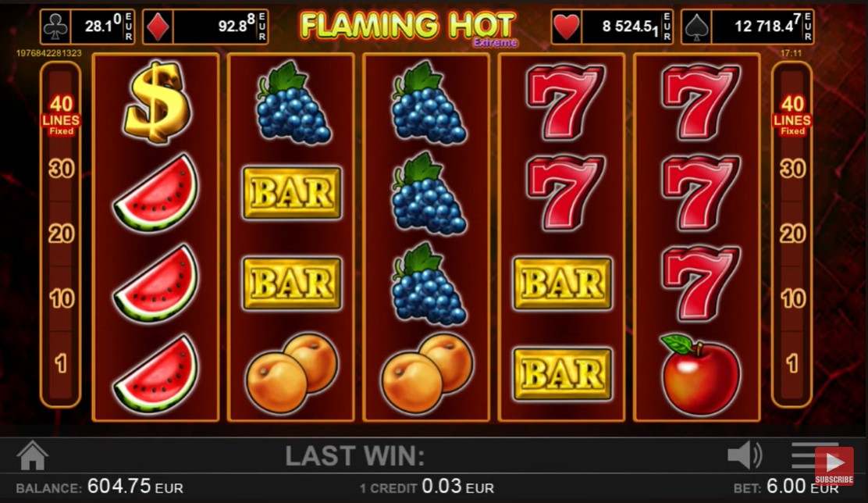The width and height of the screenshot is (868, 503).
Task: Select the spade jackpot icon
Action: (x=696, y=27)
